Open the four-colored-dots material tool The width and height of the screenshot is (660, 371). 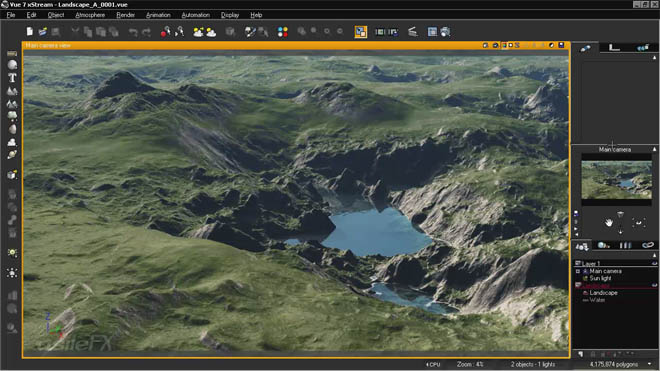283,32
